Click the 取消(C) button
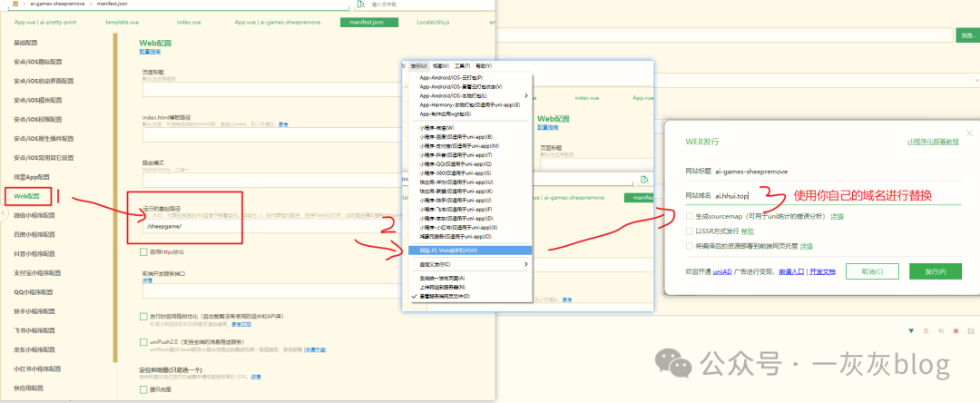Viewport: 980px width, 403px height. click(872, 271)
